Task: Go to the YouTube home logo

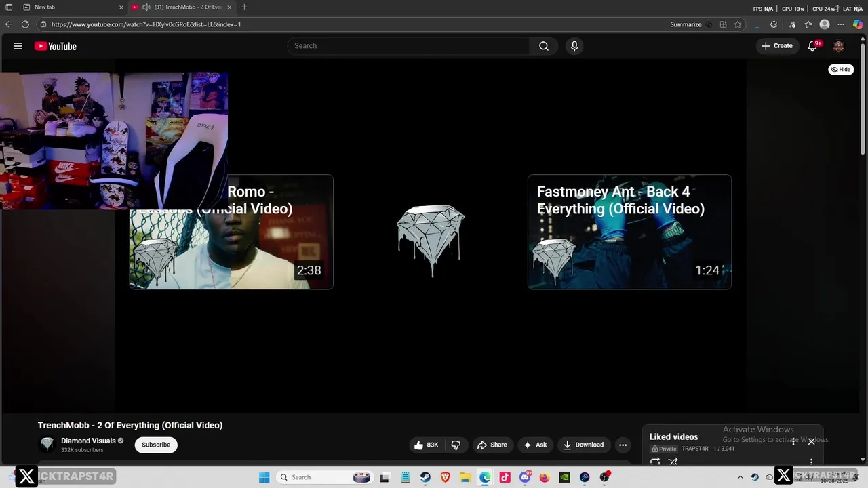Action: (x=56, y=46)
